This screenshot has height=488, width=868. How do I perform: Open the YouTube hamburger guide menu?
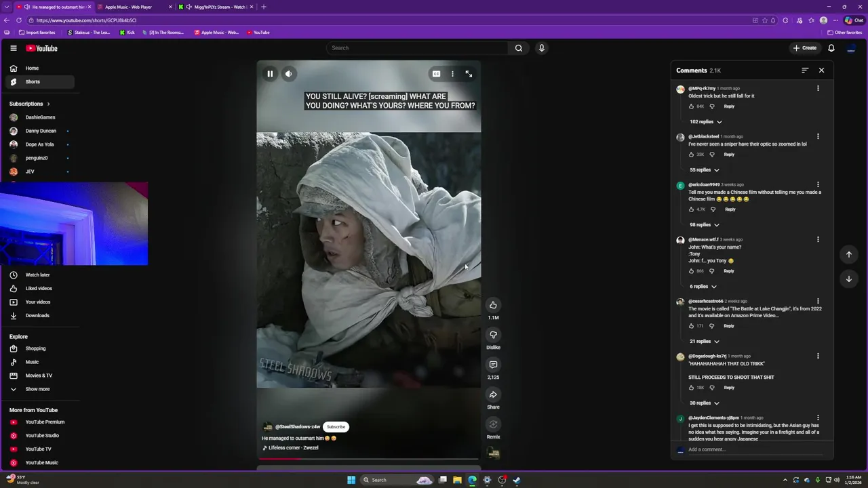tap(13, 48)
